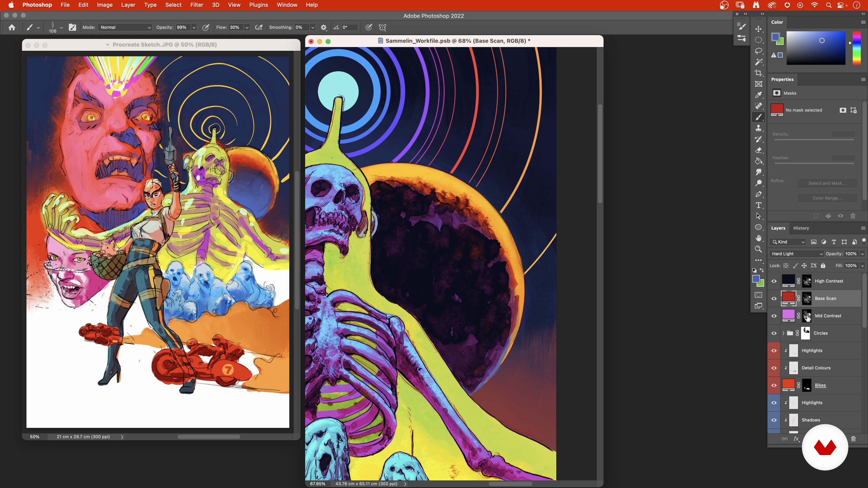Toggle airbrush-style build-up effects
Screen dimensions: 868x488
[x=259, y=27]
